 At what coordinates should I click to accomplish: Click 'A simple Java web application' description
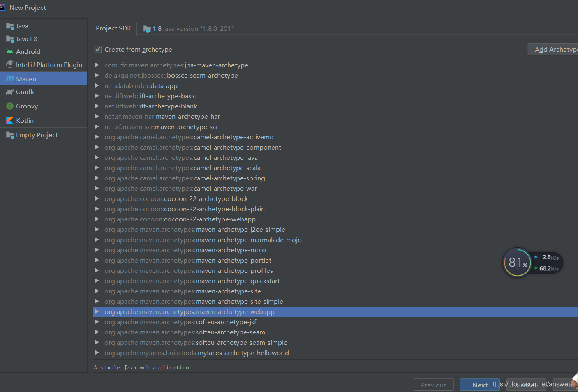(141, 367)
